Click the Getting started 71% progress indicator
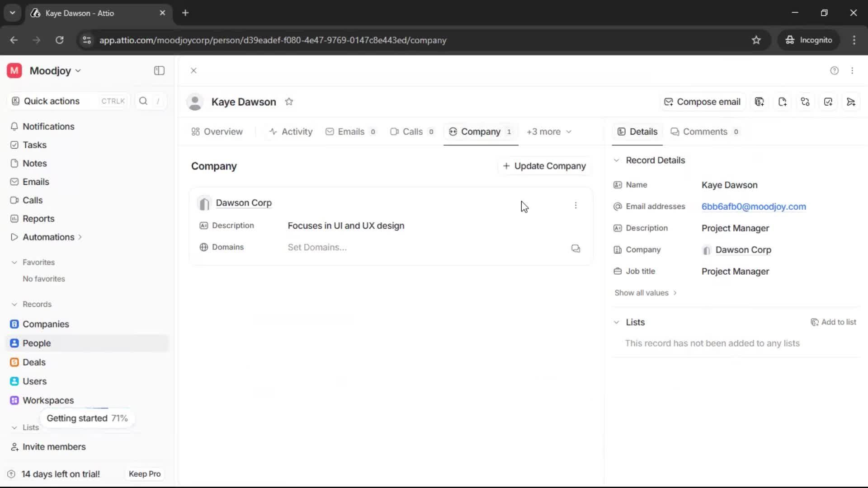The image size is (868, 488). (x=87, y=418)
